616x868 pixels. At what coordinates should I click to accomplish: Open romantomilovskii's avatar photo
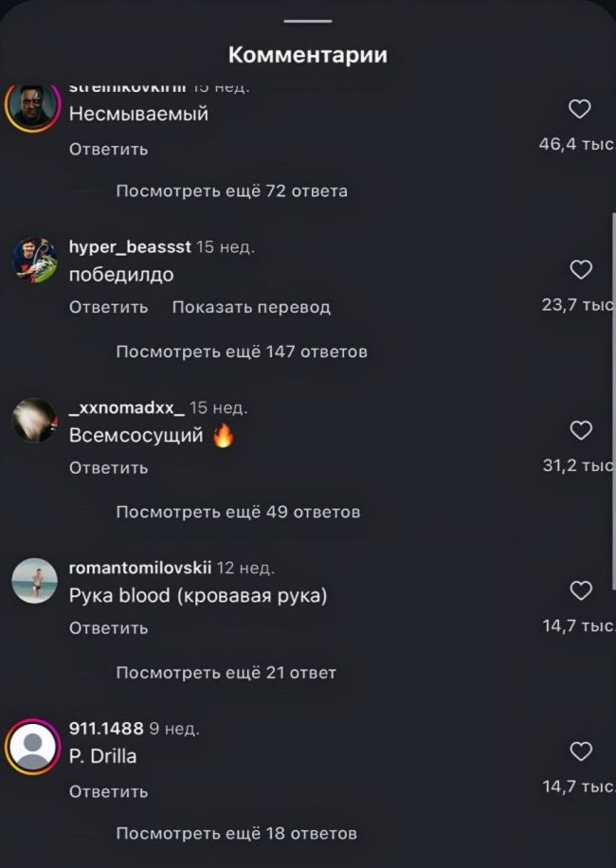[34, 581]
